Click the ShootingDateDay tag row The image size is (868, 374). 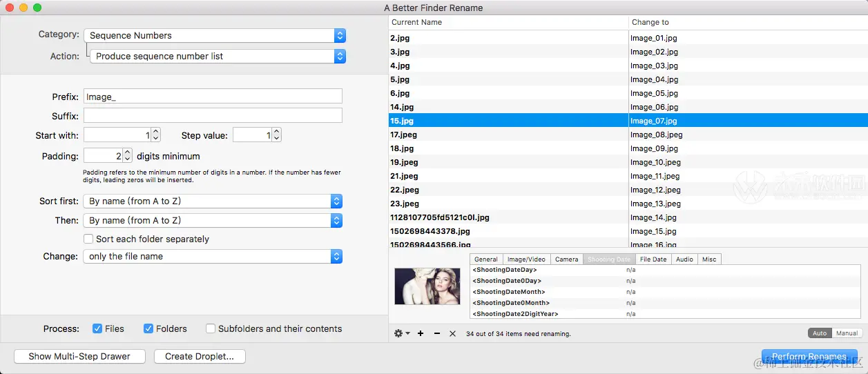666,270
